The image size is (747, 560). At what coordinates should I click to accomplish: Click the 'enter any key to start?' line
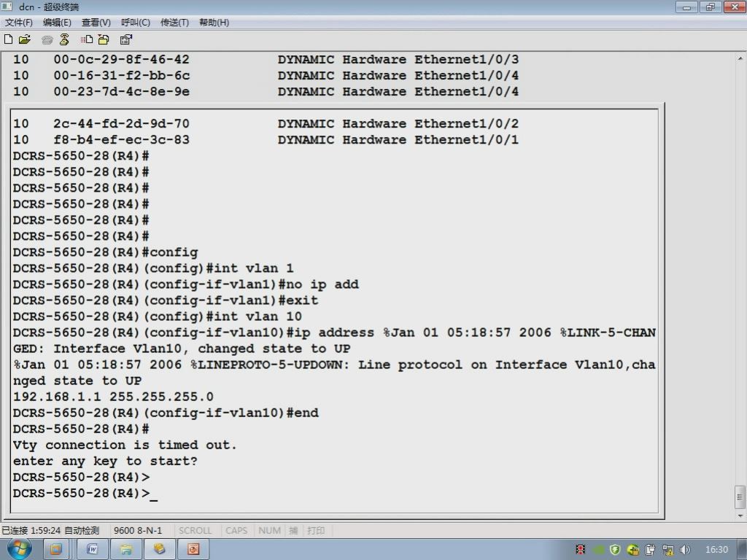[105, 462]
